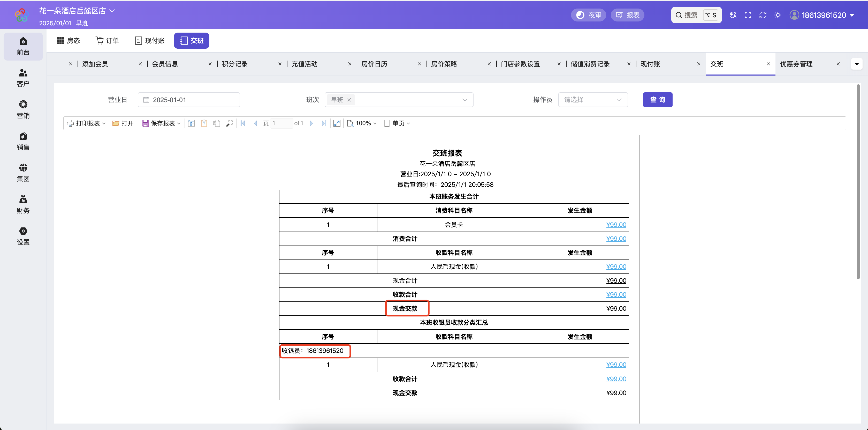868x430 pixels.
Task: Toggle the light/dark theme sun icon
Action: pyautogui.click(x=777, y=15)
